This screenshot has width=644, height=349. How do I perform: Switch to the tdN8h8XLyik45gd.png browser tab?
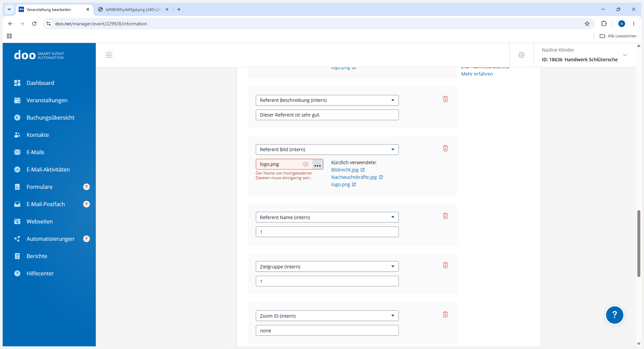coord(133,9)
